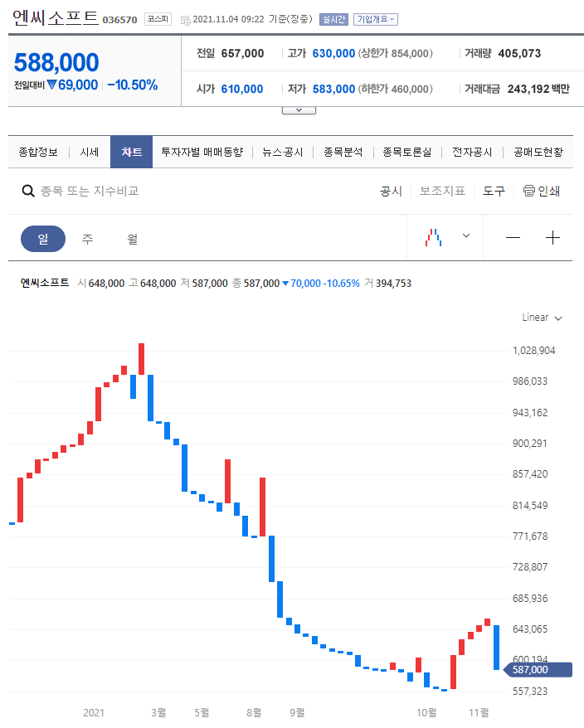Click the calendar icon beside the date

[x=184, y=20]
